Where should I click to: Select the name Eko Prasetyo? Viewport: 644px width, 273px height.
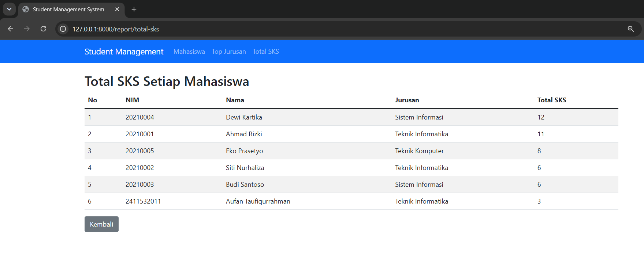(244, 151)
